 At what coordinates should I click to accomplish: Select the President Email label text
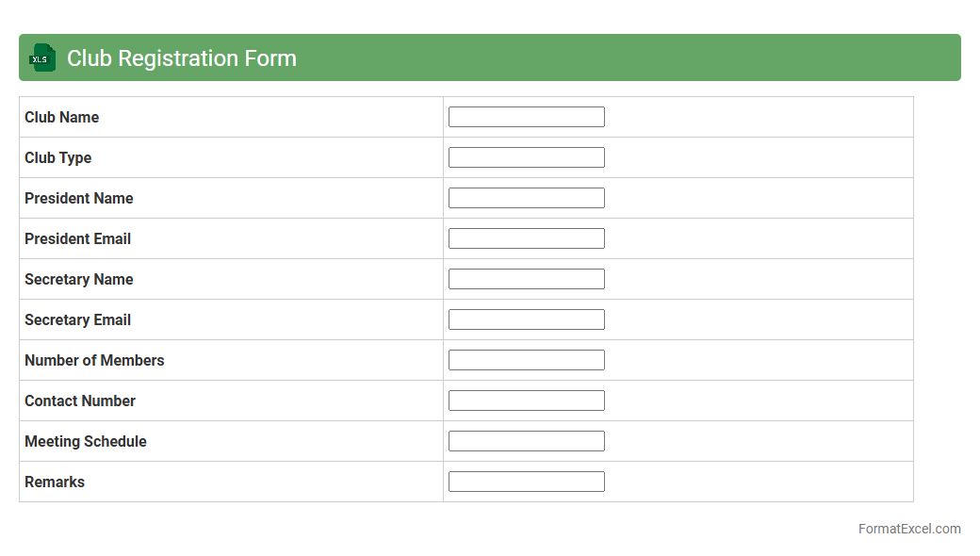(77, 239)
